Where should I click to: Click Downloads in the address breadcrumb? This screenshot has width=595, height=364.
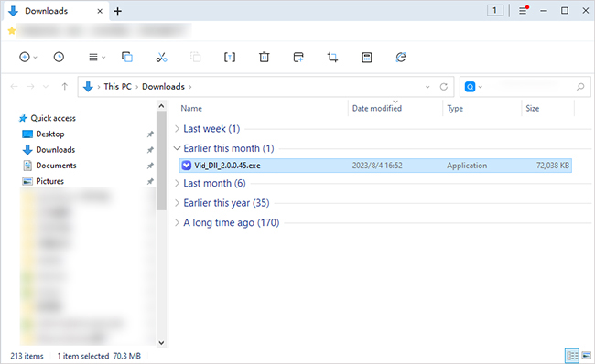(163, 87)
